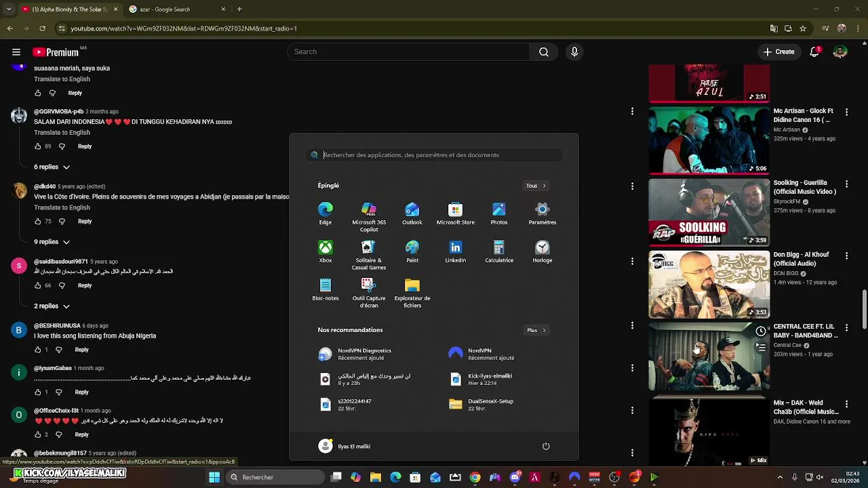Open Solitaire & Casual Games
Viewport: 868px width, 488px height.
coord(369,255)
